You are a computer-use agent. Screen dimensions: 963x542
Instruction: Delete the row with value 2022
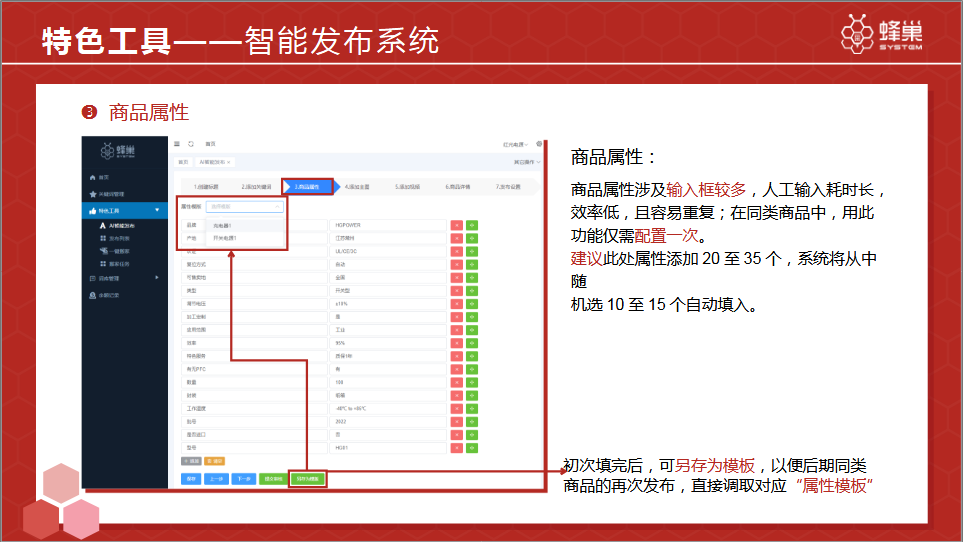[456, 422]
